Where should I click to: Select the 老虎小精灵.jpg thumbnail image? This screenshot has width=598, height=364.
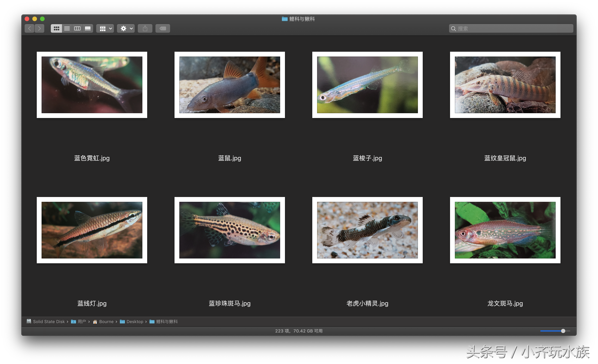pos(367,230)
